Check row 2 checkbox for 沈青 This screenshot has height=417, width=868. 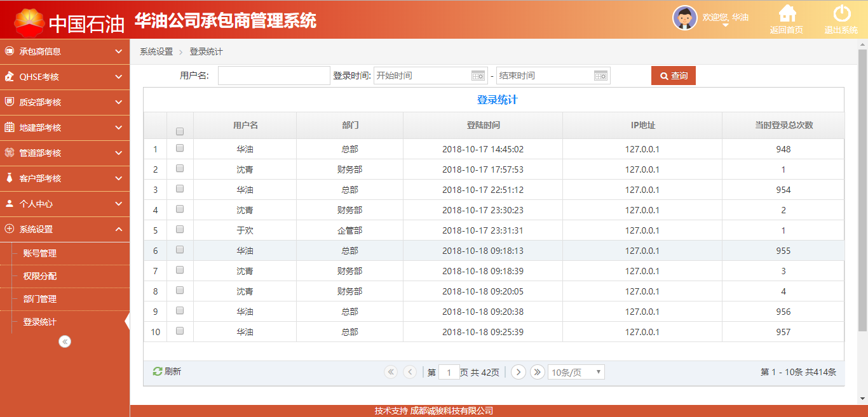click(x=180, y=168)
